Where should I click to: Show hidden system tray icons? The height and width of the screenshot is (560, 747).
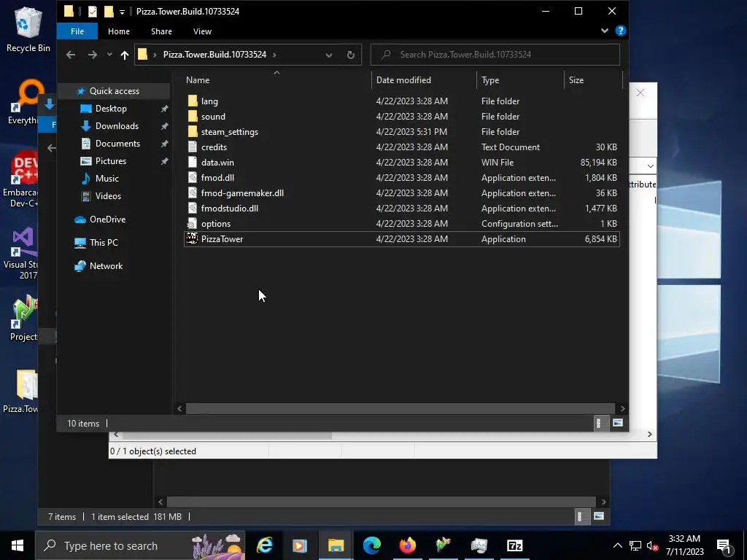click(617, 545)
